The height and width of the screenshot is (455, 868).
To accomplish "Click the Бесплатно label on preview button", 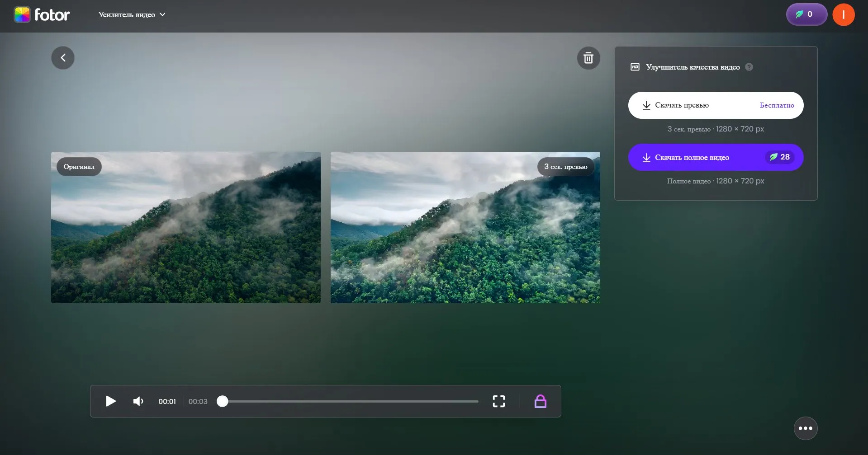I will pyautogui.click(x=777, y=105).
